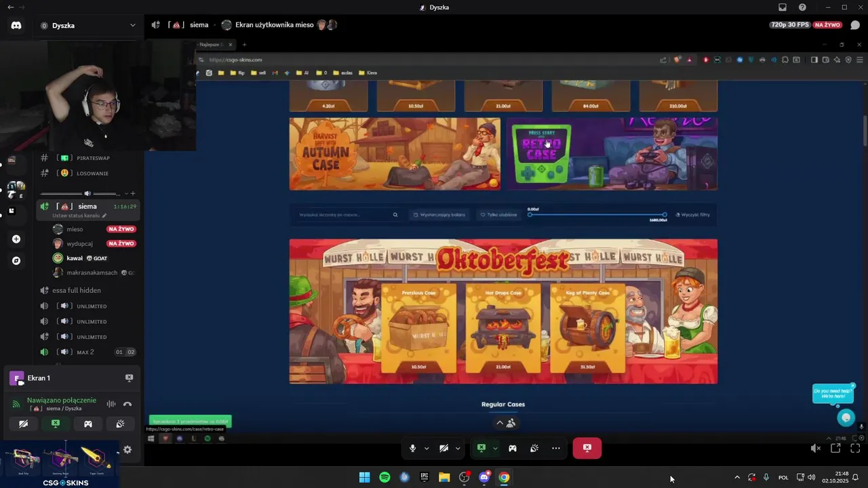Enter fullscreen stream view
Screen dimensions: 868x488
[x=855, y=448]
